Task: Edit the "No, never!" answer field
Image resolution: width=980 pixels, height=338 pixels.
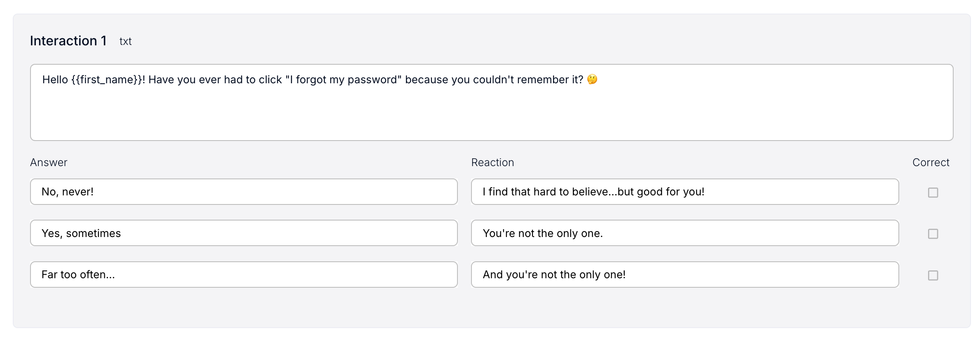Action: (244, 192)
